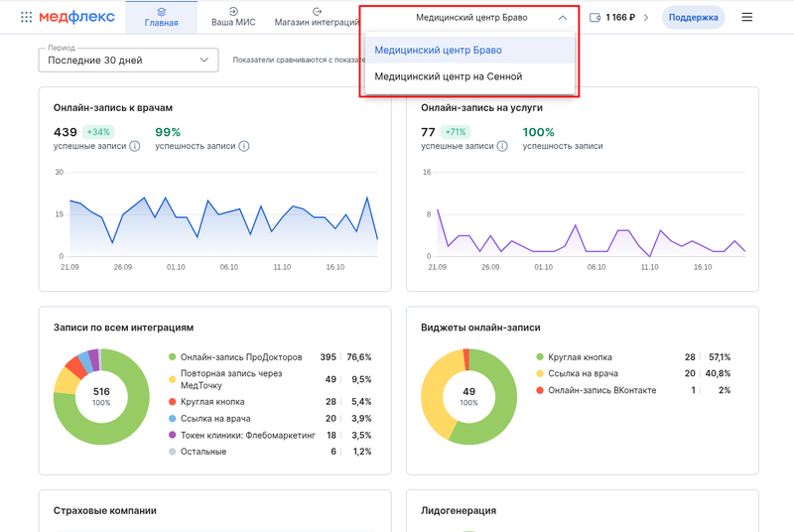The width and height of the screenshot is (794, 532).
Task: Click the Медфлекс logo
Action: (x=77, y=17)
